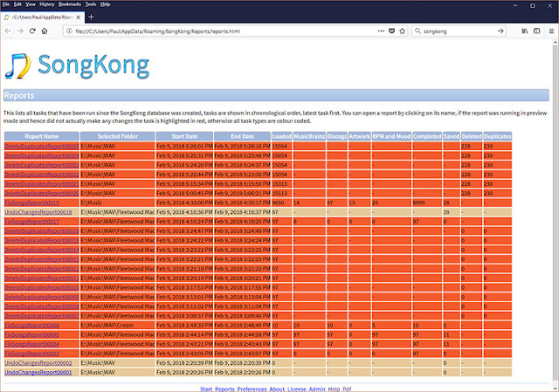559x392 pixels.
Task: Open DeleteDuplicatesReport00016 link
Action: coord(42,231)
